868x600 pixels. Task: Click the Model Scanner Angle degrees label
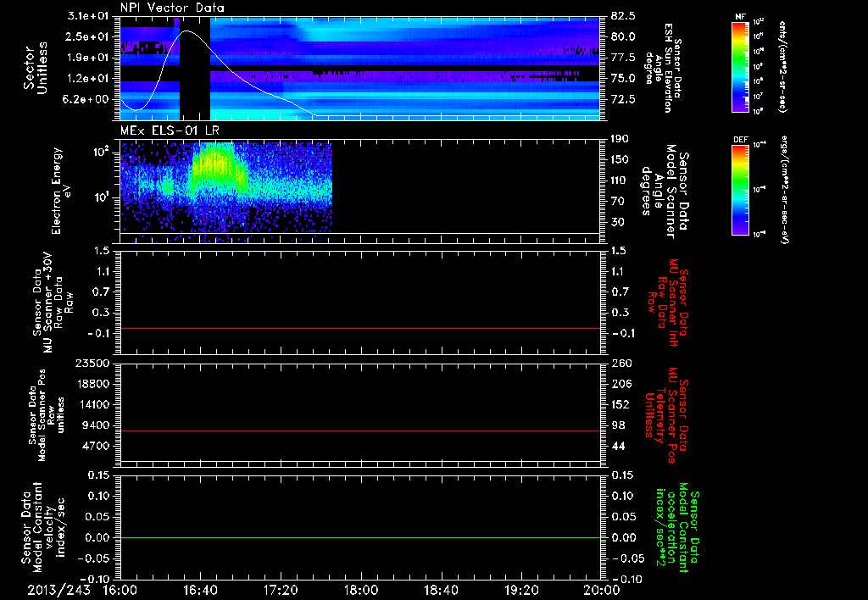665,192
